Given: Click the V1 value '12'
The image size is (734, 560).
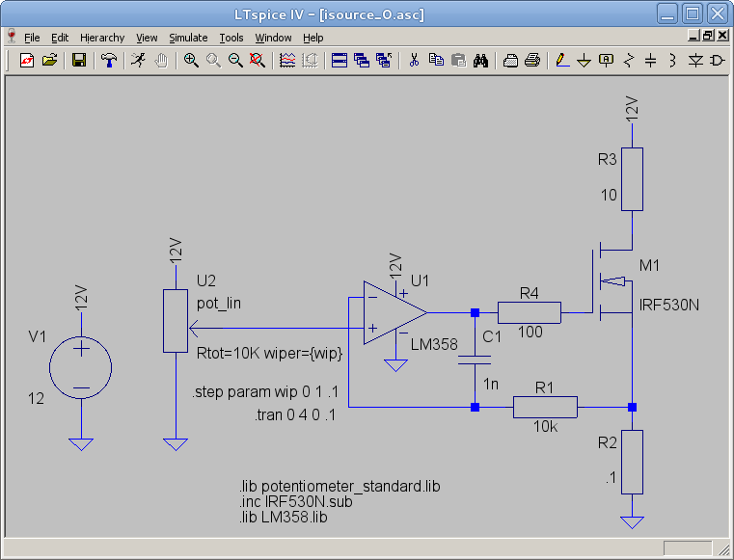Looking at the screenshot, I should 36,399.
